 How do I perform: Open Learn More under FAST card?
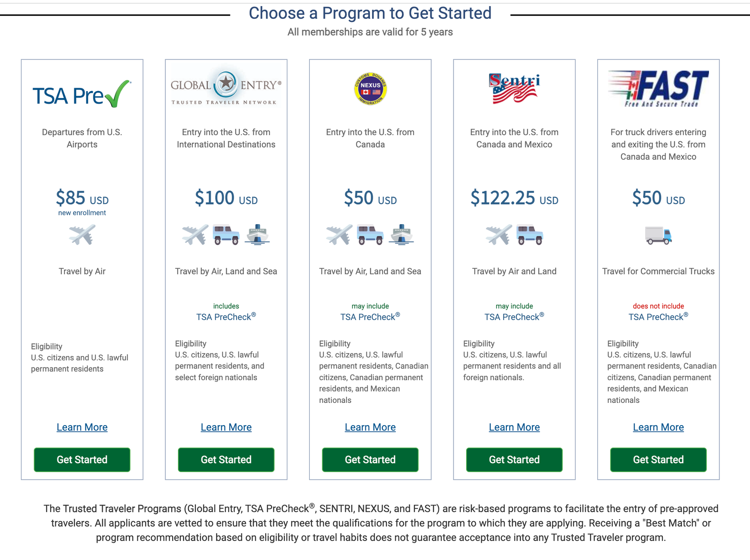(x=658, y=427)
